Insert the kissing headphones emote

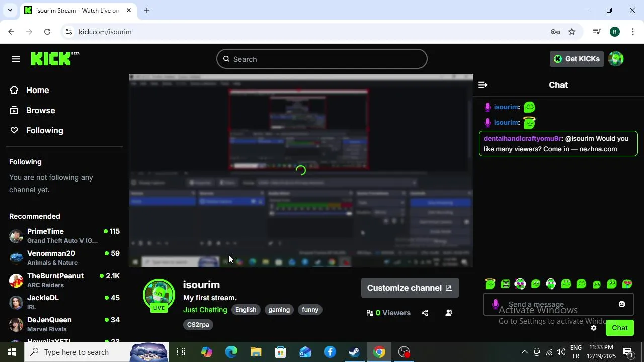[x=551, y=284]
